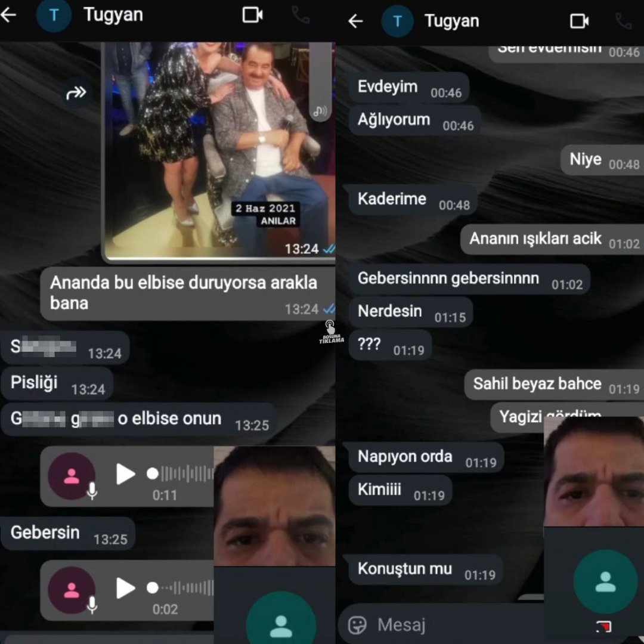The image size is (644, 644).
Task: Open Tugyan's profile avatar in the header
Action: (x=54, y=16)
